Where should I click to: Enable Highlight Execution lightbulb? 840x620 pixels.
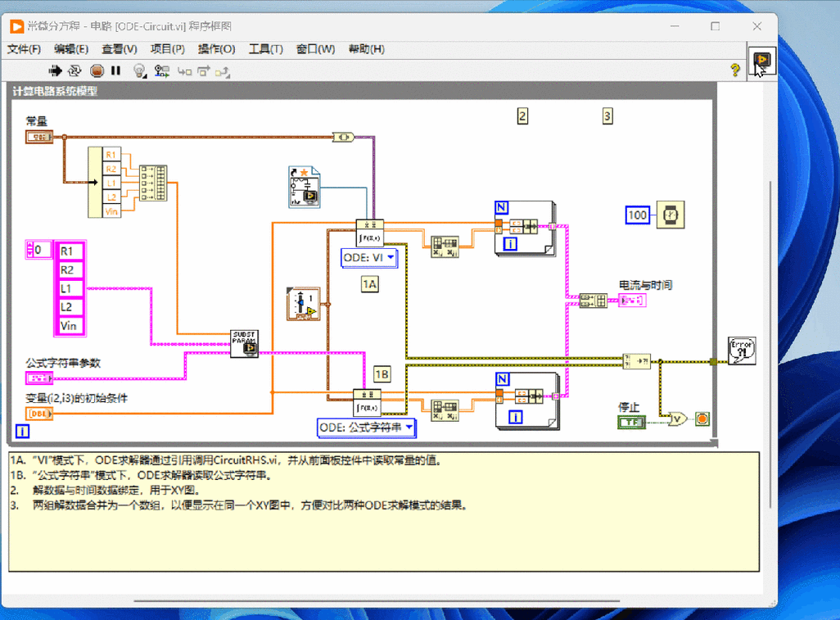pos(139,70)
